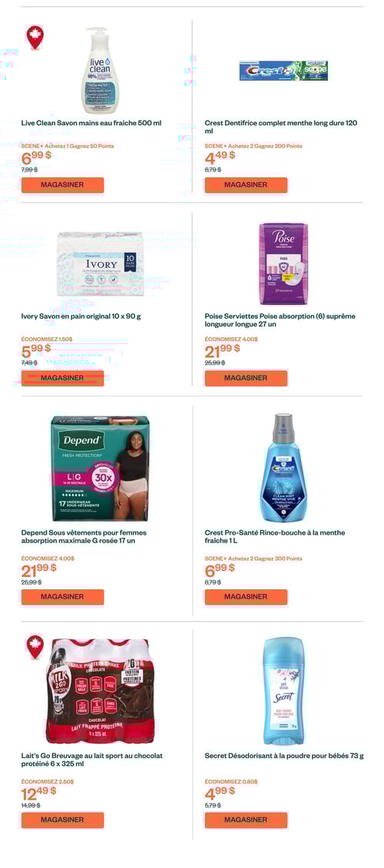Screen dimensions: 384x868
Task: Click the Scene+ 300 Points offer on Crest mouthwash
Action: [253, 558]
